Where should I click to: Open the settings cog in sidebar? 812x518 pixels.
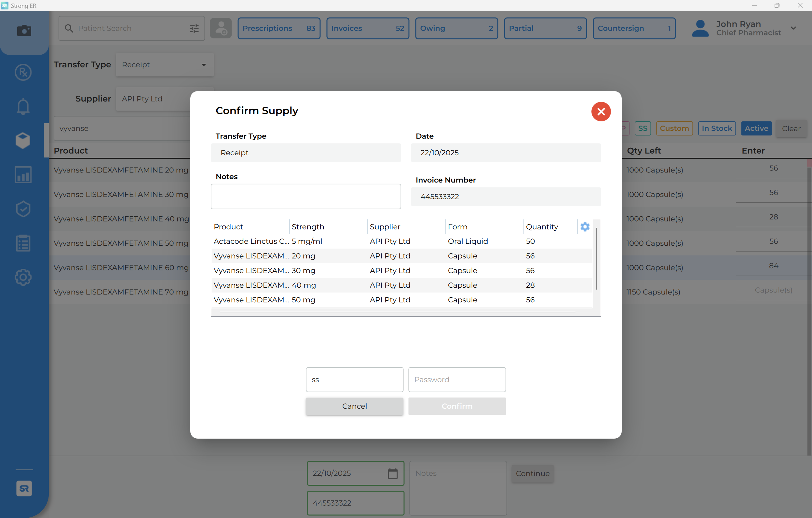tap(23, 277)
